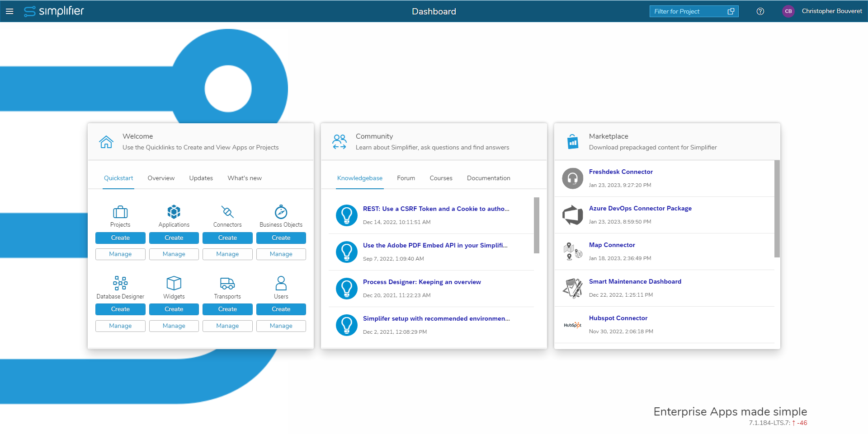
Task: Open the help question mark icon
Action: tap(760, 11)
